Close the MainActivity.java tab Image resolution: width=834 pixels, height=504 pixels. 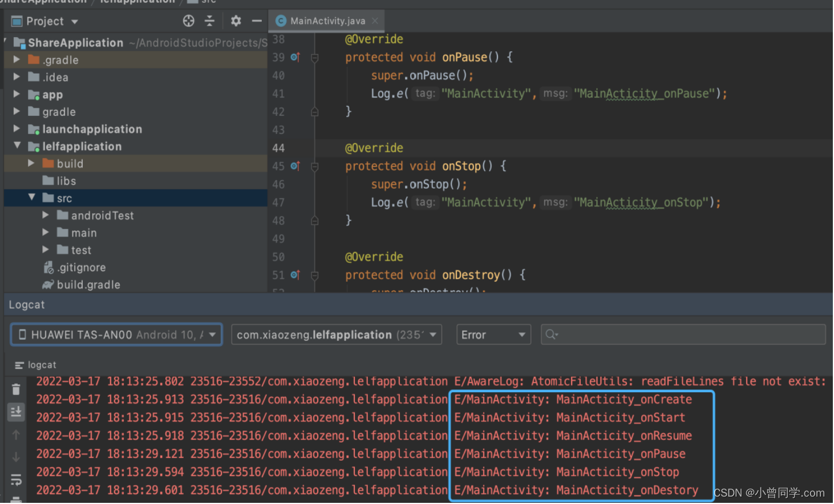pyautogui.click(x=375, y=21)
